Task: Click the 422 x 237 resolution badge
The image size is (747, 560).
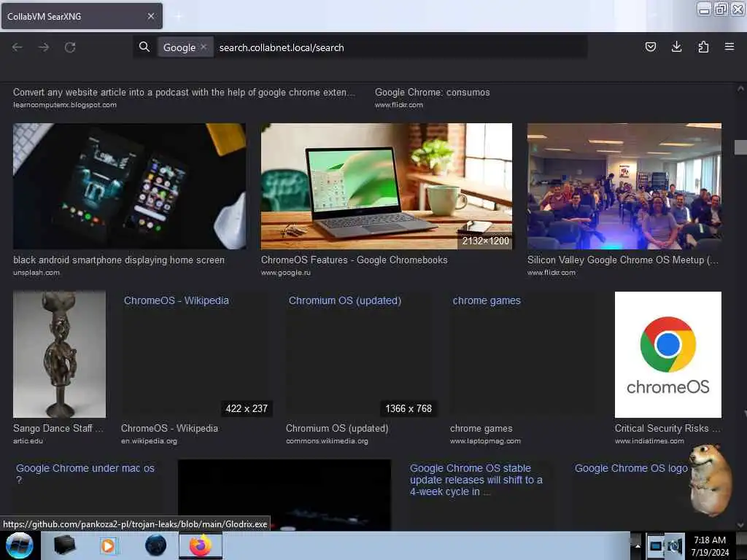Action: (247, 408)
